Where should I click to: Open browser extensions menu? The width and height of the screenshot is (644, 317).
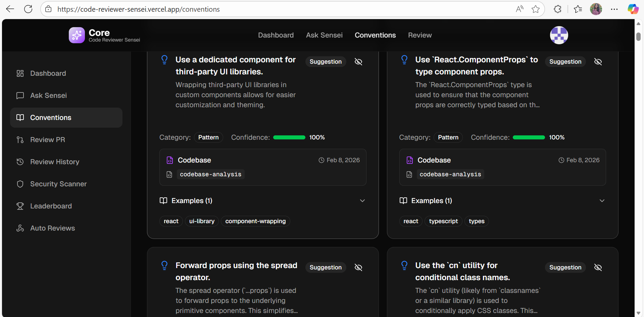(x=557, y=9)
